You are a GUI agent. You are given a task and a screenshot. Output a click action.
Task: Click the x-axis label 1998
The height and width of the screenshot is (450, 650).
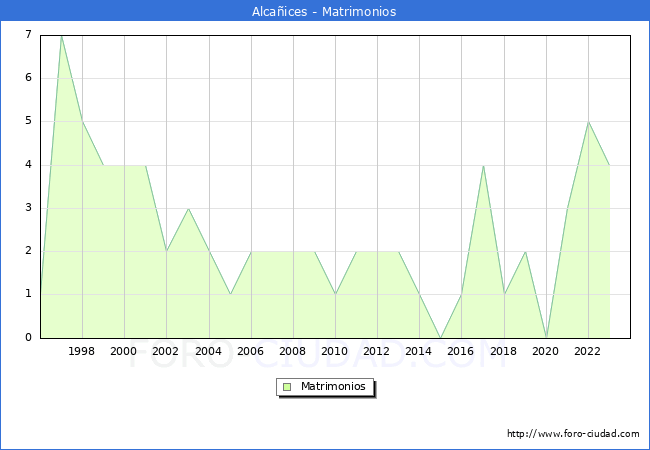81,351
